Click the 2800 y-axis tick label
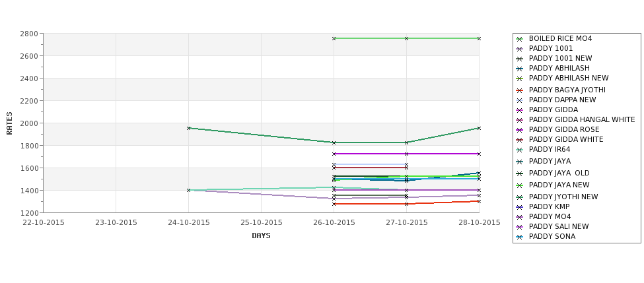 (x=29, y=34)
